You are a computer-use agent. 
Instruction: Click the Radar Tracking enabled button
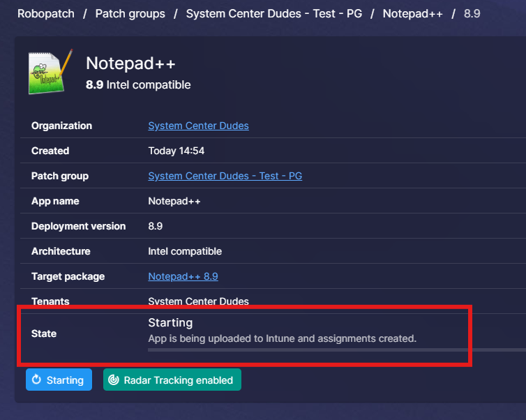tap(172, 380)
